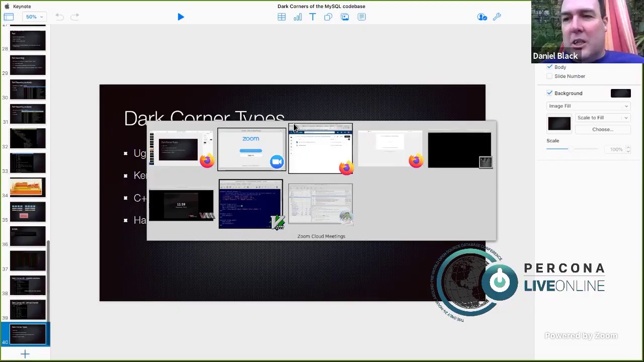Open the Apple menu
Screen dimensions: 644x362
pyautogui.click(x=7, y=7)
